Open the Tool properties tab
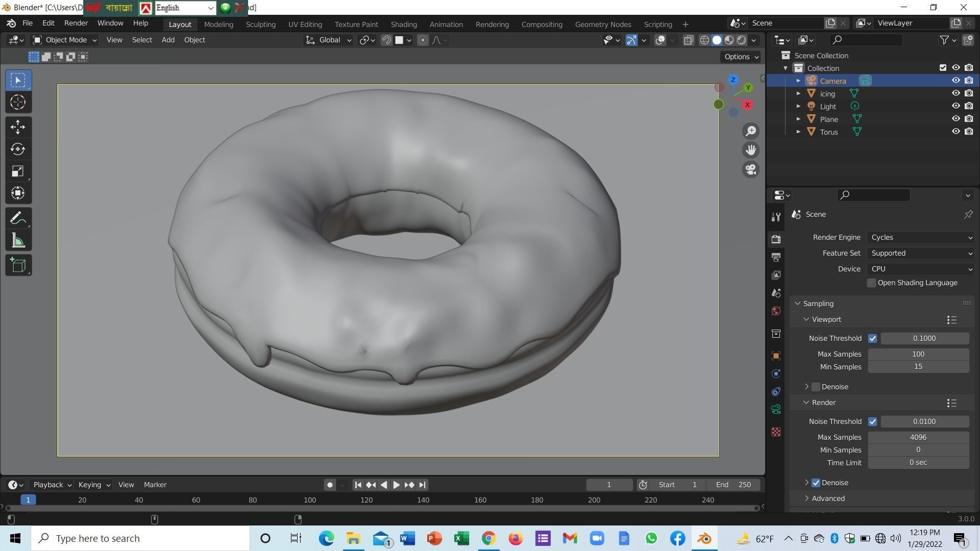 click(x=776, y=217)
